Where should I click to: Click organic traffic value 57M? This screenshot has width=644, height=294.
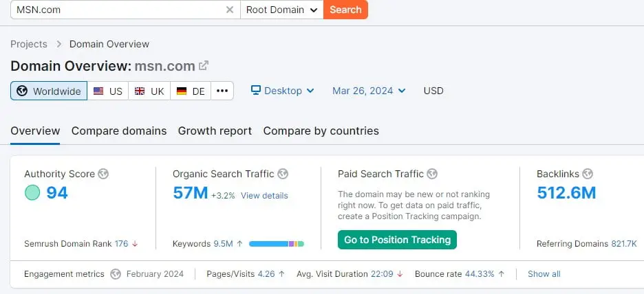click(x=190, y=193)
